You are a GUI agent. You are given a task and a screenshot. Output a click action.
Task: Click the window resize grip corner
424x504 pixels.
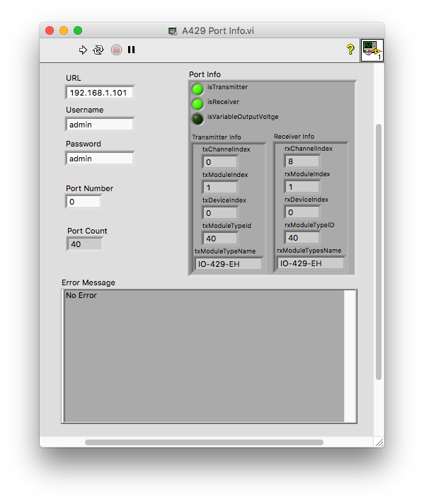point(379,442)
